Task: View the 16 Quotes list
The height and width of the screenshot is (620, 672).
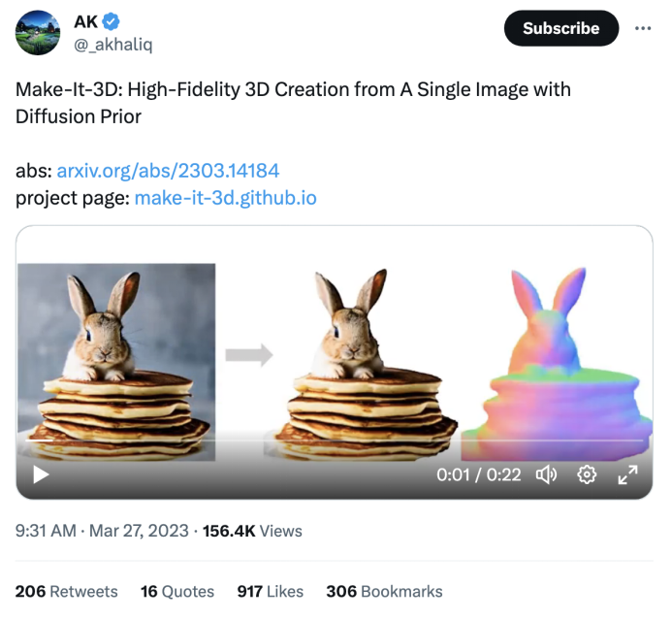Action: (177, 591)
